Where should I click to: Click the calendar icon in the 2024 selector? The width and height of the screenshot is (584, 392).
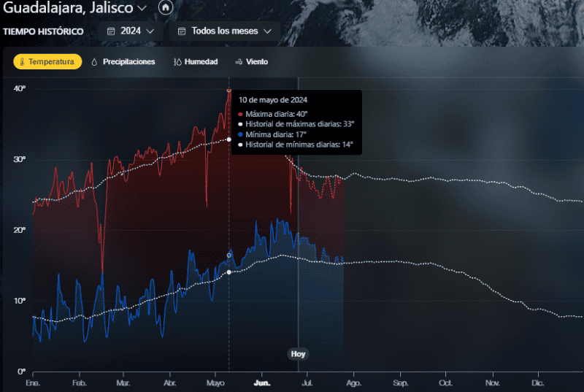(111, 31)
